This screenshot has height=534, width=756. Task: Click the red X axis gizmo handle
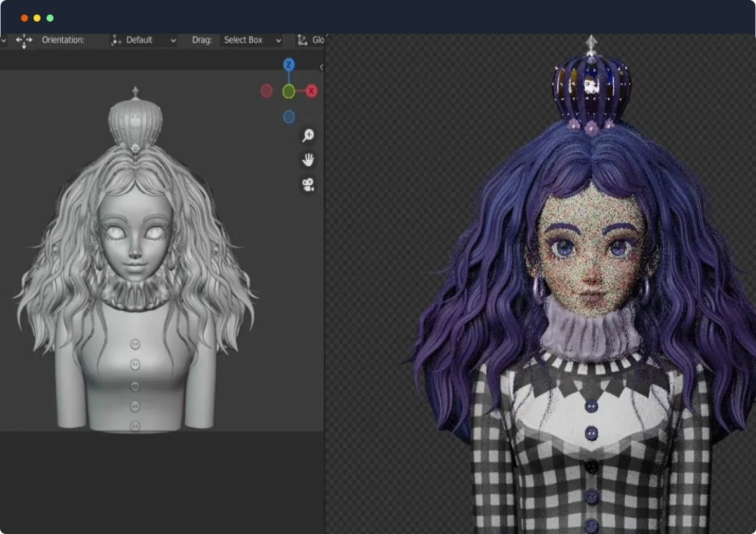tap(311, 91)
